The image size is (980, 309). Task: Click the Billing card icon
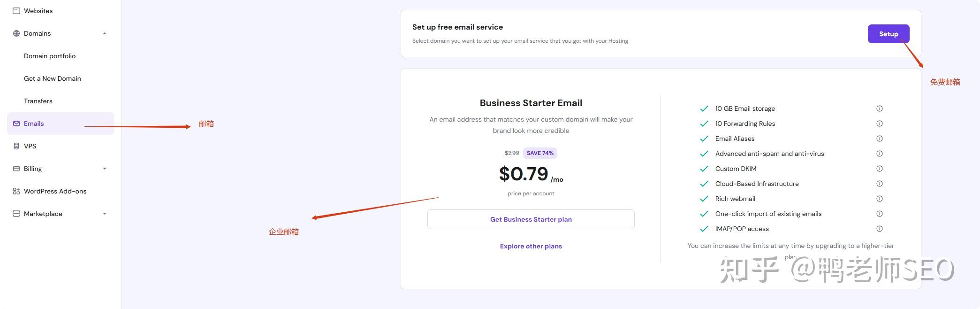click(x=16, y=169)
